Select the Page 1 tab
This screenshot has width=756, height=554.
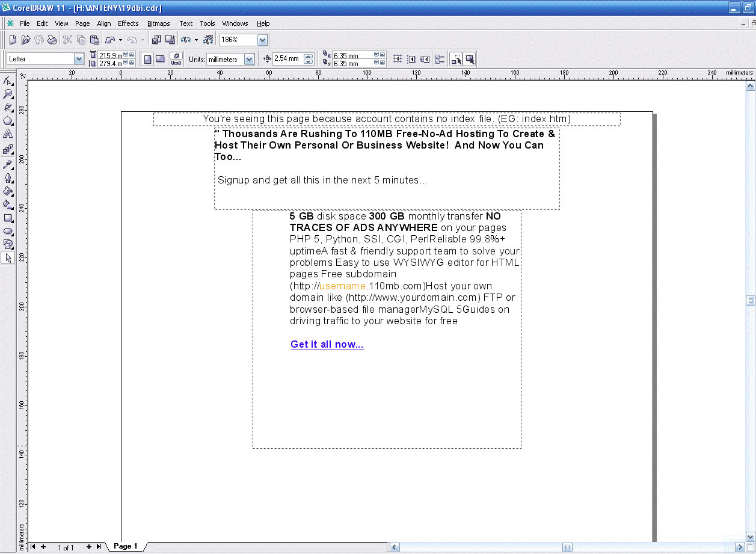(x=126, y=546)
